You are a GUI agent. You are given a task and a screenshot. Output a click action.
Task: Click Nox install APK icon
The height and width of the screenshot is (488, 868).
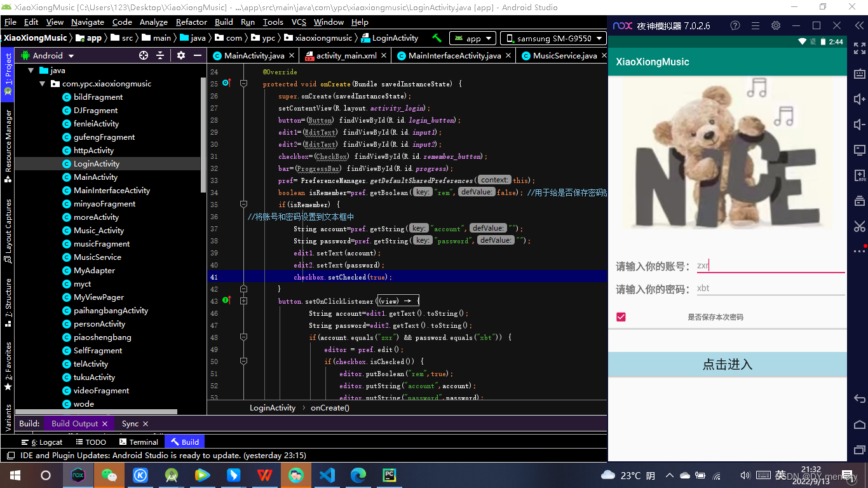[x=859, y=175]
